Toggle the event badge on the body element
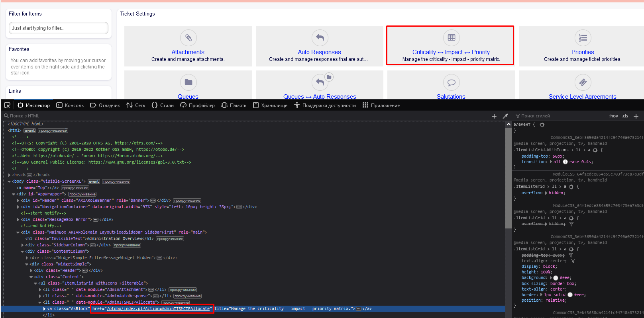 click(x=94, y=181)
